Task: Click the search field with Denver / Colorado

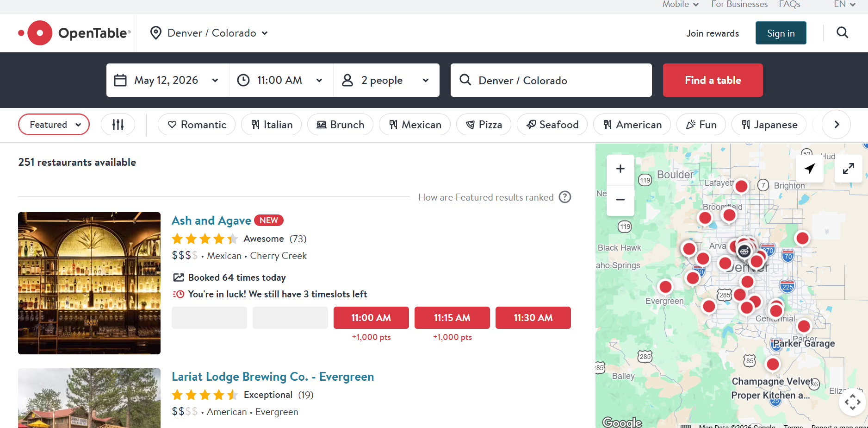Action: point(551,80)
